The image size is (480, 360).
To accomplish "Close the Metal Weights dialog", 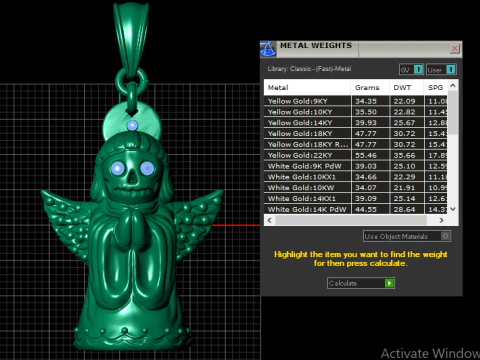I will pyautogui.click(x=455, y=49).
